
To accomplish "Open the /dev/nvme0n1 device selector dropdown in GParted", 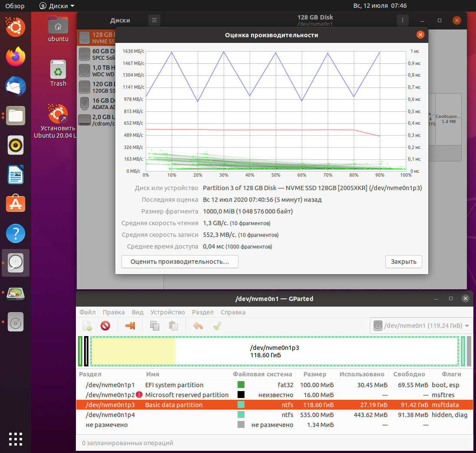I will 421,326.
